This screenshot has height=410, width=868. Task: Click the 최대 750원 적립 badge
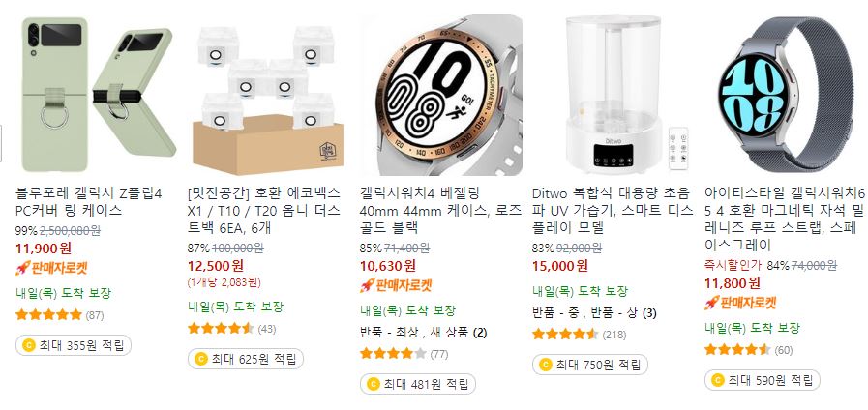pos(590,365)
